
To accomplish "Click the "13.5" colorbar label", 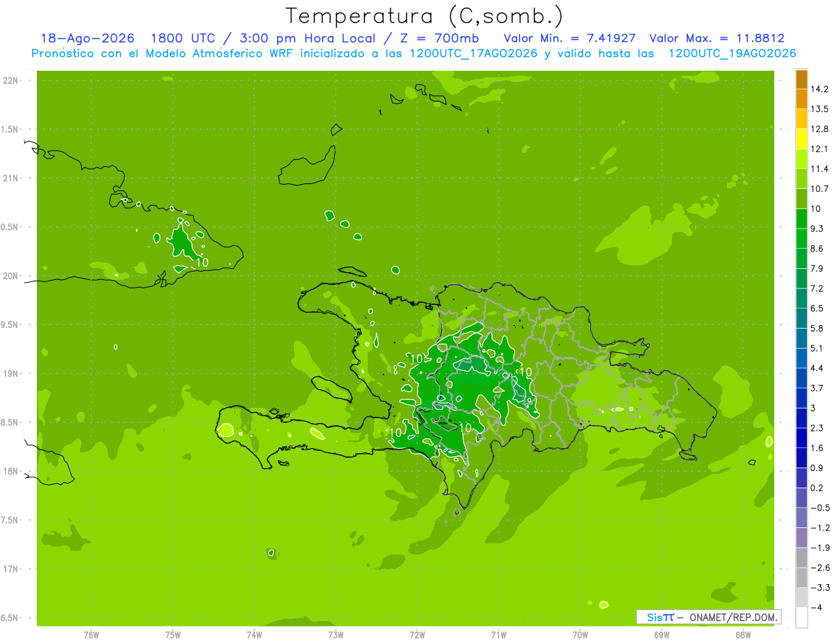I will [820, 109].
